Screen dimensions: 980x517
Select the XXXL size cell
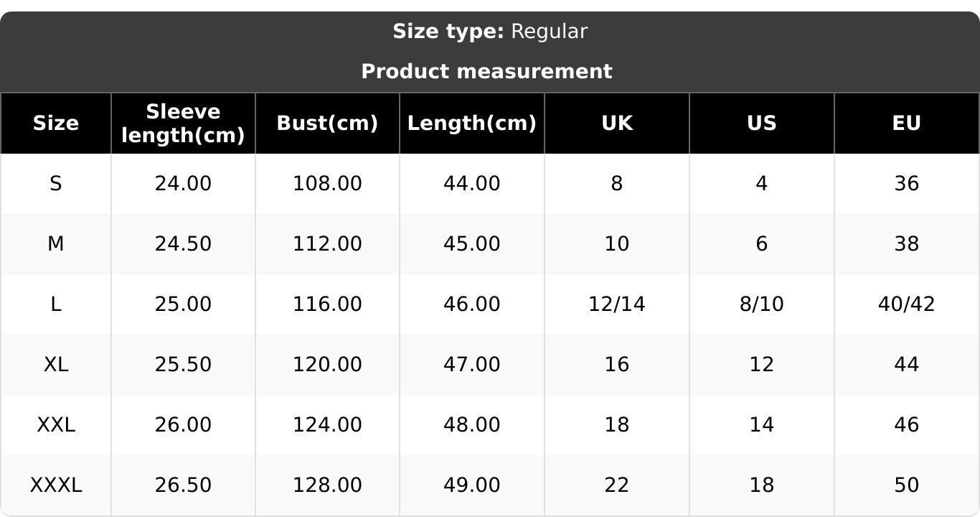56,485
